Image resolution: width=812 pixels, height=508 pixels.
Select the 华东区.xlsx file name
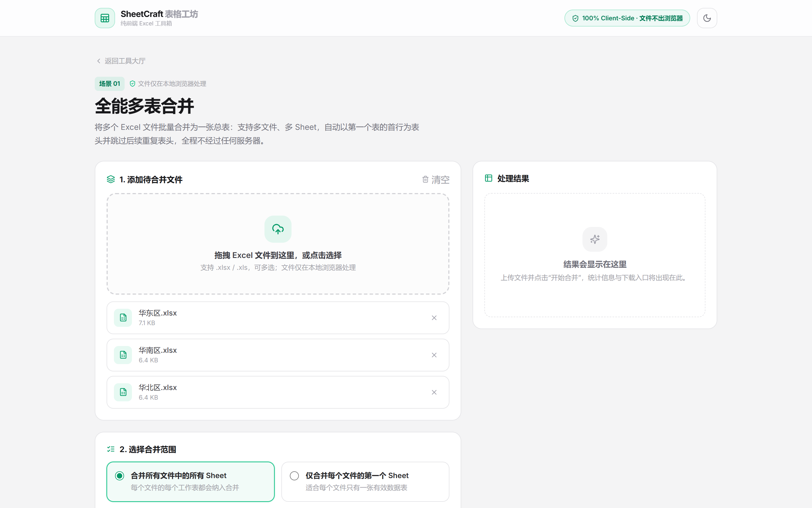[158, 313]
